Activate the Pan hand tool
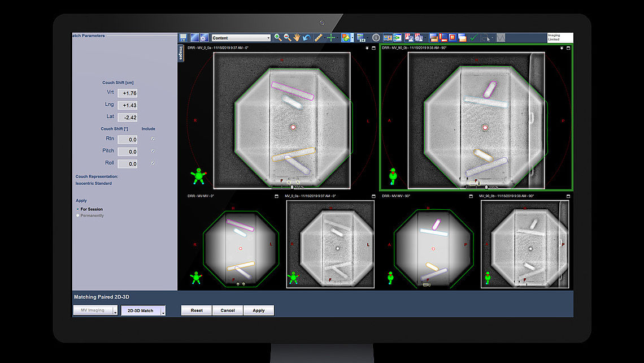The width and height of the screenshot is (644, 363). pyautogui.click(x=296, y=38)
